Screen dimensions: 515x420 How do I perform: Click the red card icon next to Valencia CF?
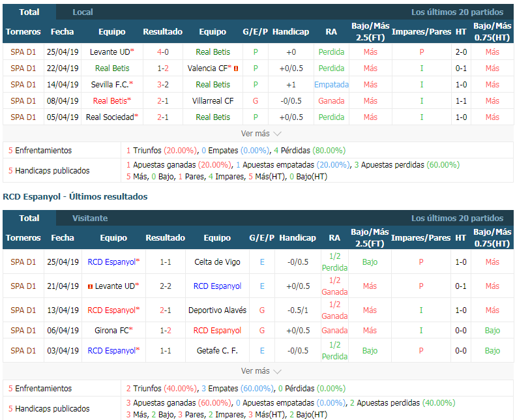tap(236, 68)
